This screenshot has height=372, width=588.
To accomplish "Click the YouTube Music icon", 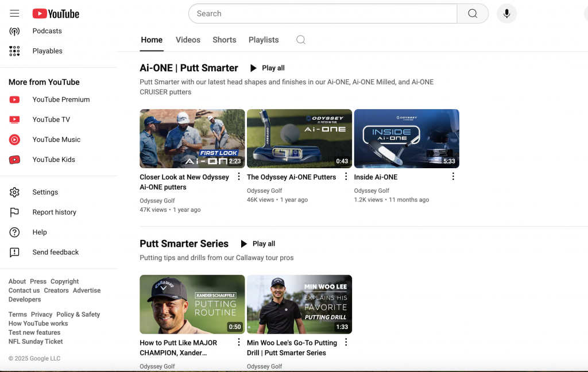I will point(14,140).
